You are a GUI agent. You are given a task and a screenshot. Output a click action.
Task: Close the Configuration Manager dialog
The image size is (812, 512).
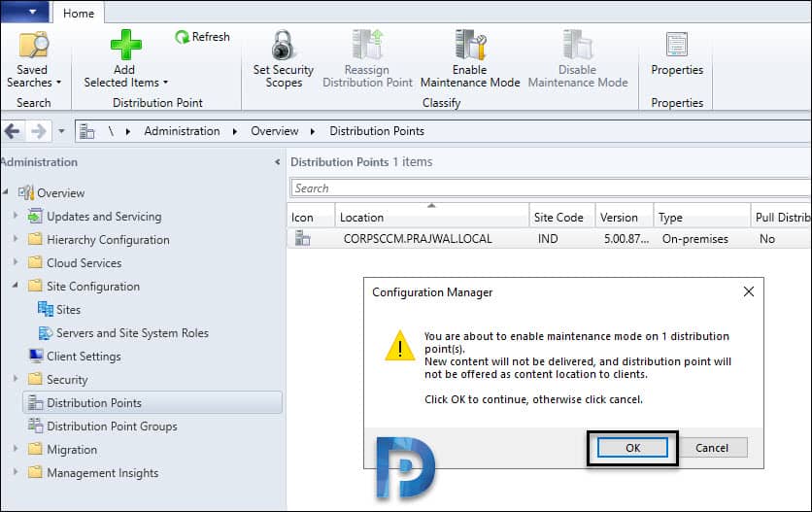748,291
